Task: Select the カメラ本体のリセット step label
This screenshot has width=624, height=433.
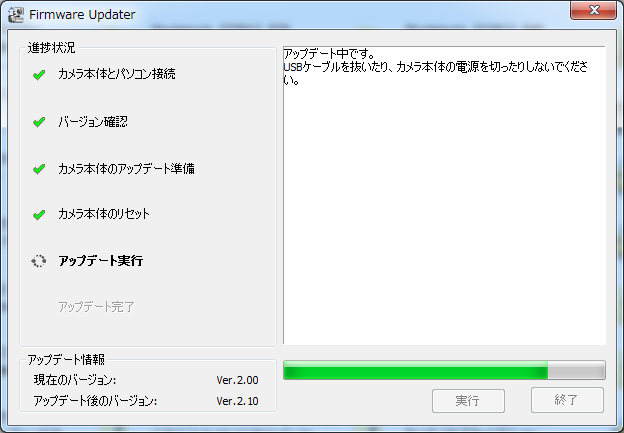Action: (104, 214)
